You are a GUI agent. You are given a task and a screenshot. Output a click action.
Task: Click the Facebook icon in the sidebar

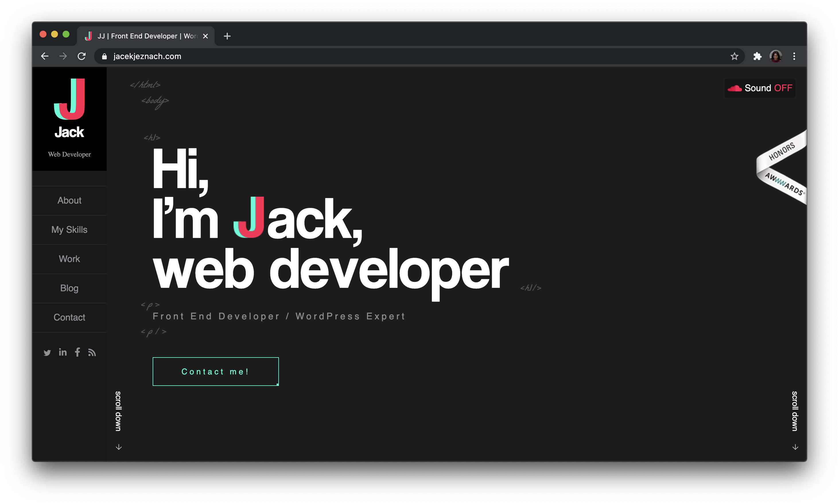[77, 352]
